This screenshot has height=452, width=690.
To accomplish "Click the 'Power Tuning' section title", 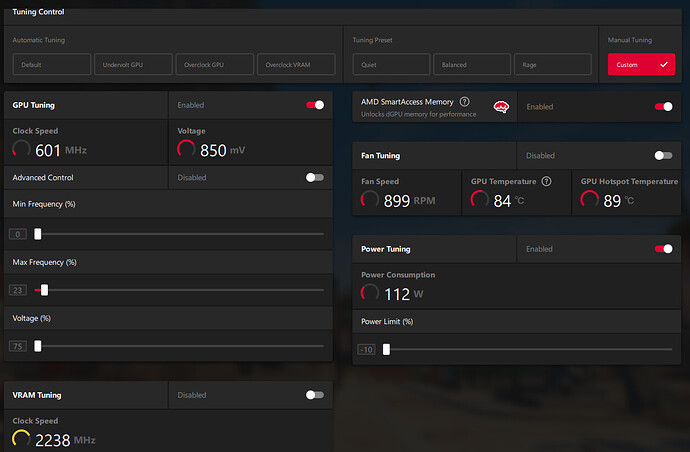I will click(385, 249).
